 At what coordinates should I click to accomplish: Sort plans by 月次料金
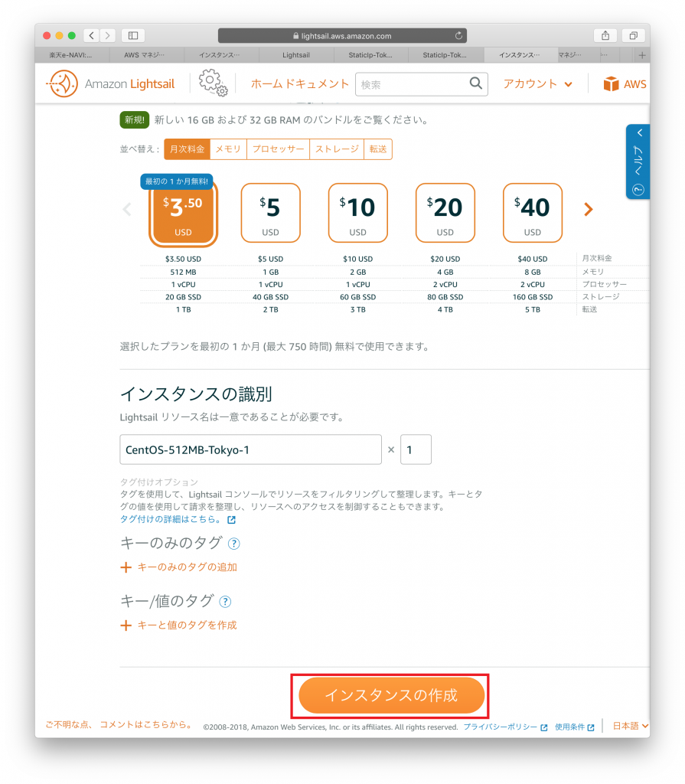click(187, 149)
